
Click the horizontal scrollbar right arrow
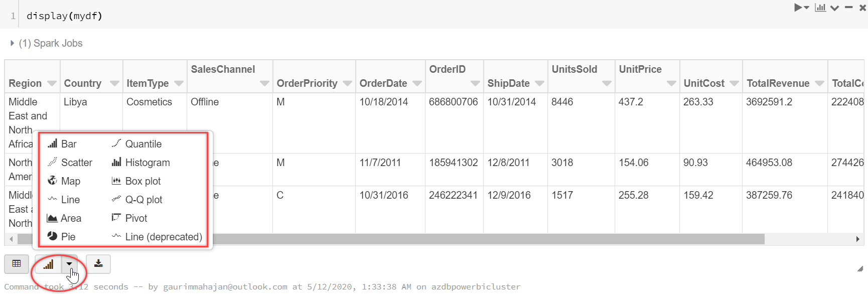858,239
